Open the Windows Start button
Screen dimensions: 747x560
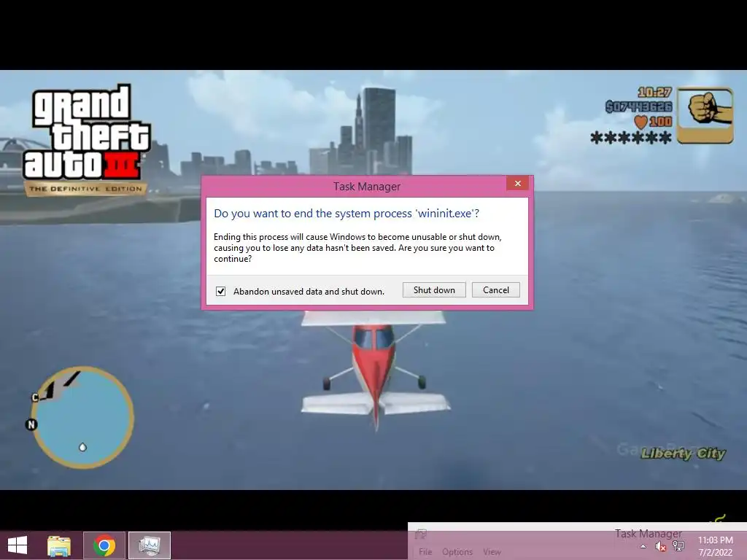[18, 545]
